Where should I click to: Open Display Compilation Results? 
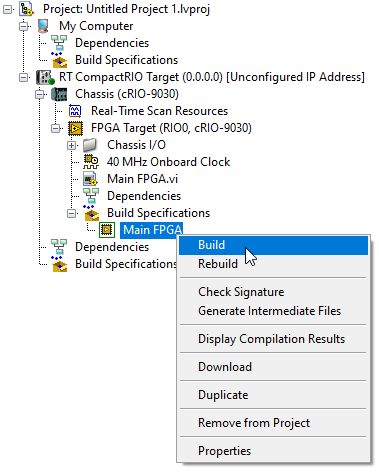coord(273,339)
